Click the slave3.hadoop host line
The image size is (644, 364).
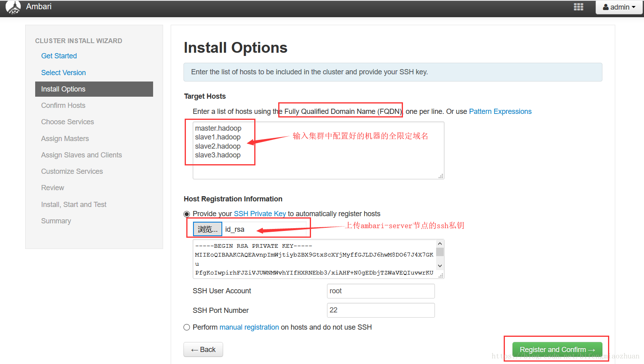click(x=218, y=155)
